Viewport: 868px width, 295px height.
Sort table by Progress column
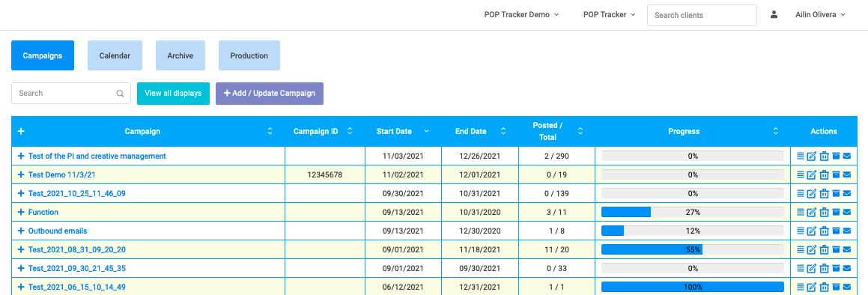click(776, 132)
